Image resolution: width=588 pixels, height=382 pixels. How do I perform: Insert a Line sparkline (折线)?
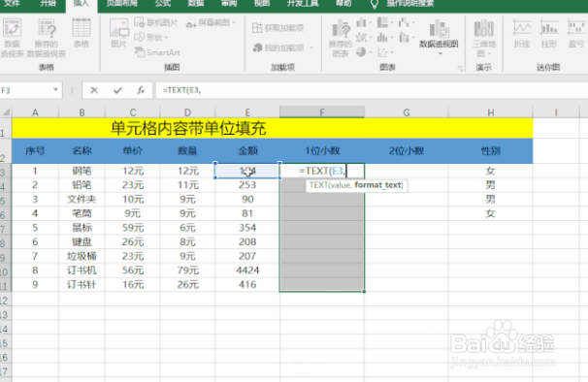(522, 34)
